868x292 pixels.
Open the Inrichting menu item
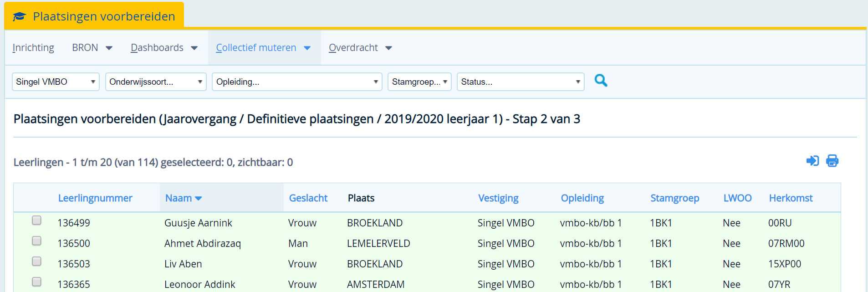33,48
